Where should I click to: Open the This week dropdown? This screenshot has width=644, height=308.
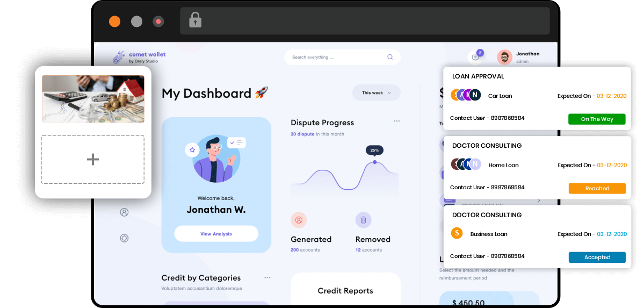[376, 92]
